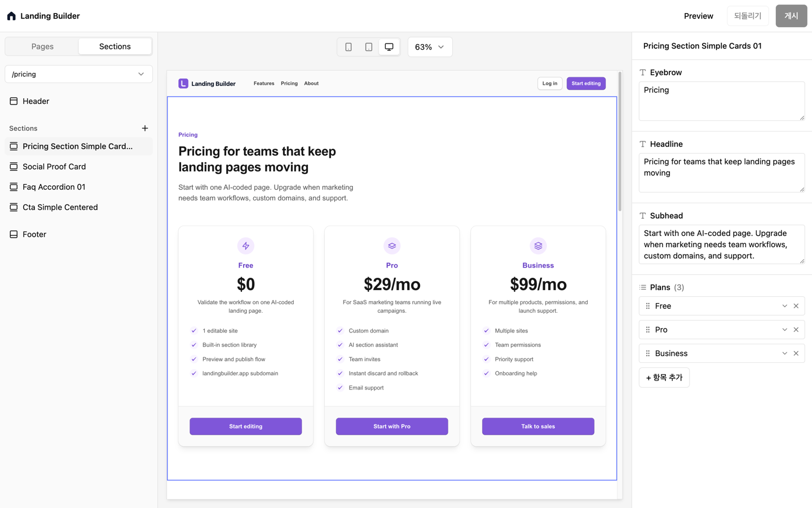Click the 되돌리기 revert button
The height and width of the screenshot is (508, 812).
pyautogui.click(x=748, y=16)
